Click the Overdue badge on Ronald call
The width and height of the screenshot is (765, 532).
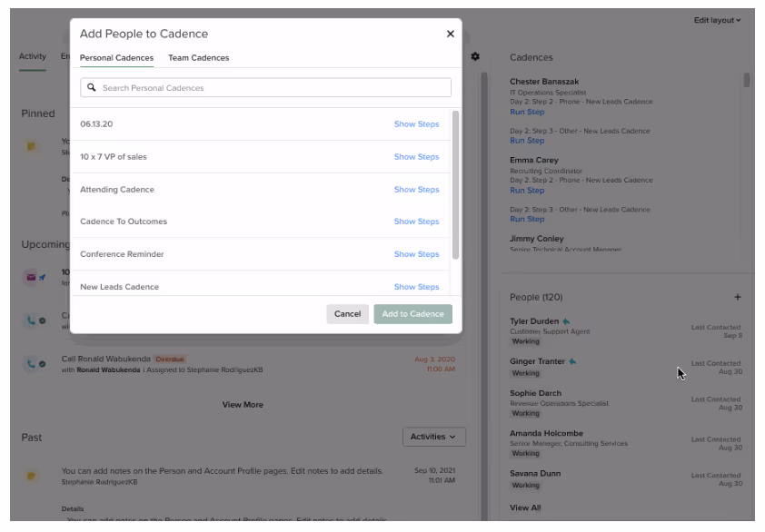170,360
